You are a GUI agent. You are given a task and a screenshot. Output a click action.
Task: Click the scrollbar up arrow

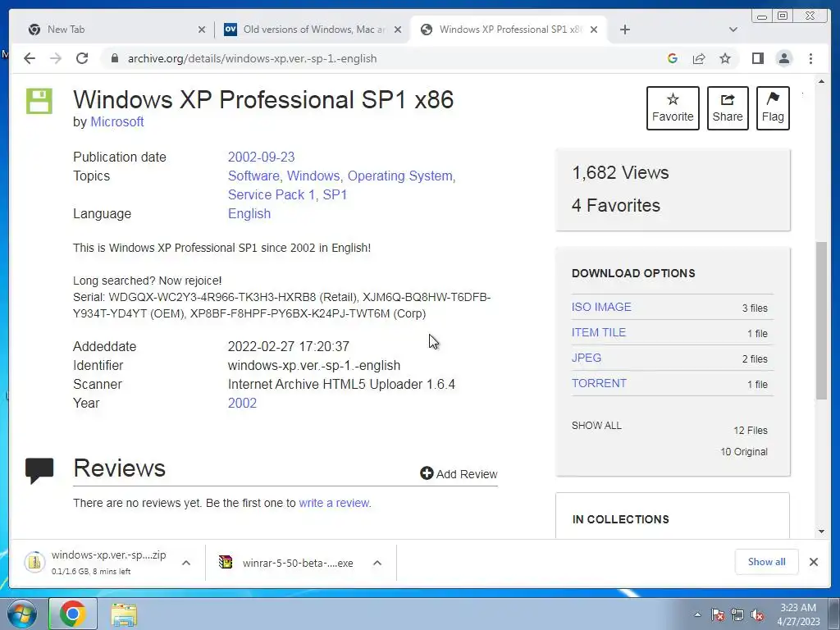click(821, 81)
